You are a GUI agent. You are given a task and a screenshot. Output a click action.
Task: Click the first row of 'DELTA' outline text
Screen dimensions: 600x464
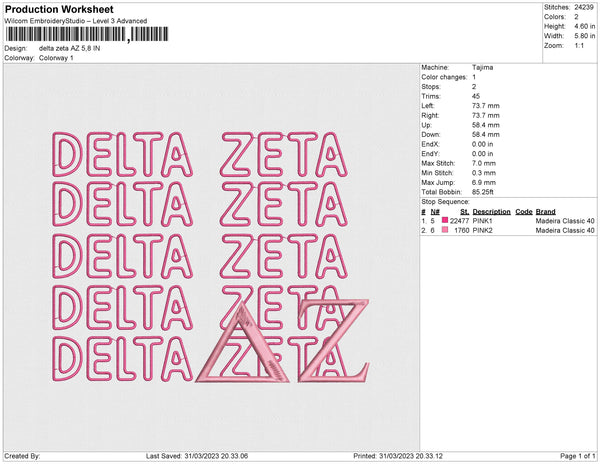122,154
